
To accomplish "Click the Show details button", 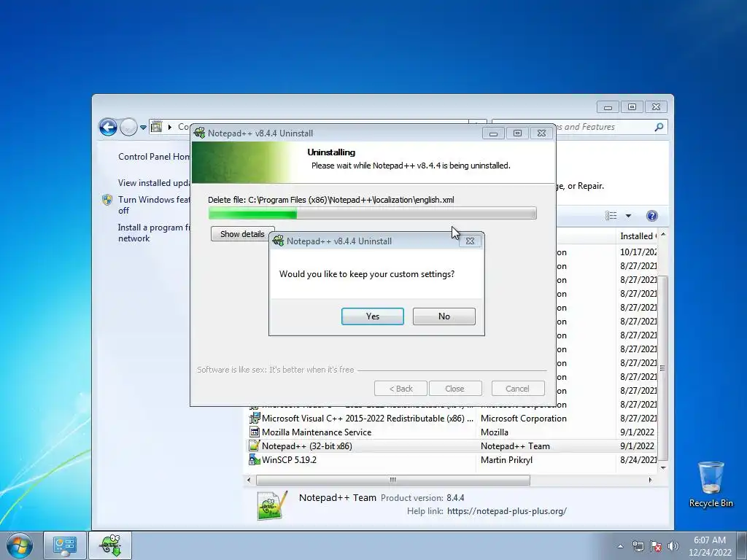I will (242, 234).
